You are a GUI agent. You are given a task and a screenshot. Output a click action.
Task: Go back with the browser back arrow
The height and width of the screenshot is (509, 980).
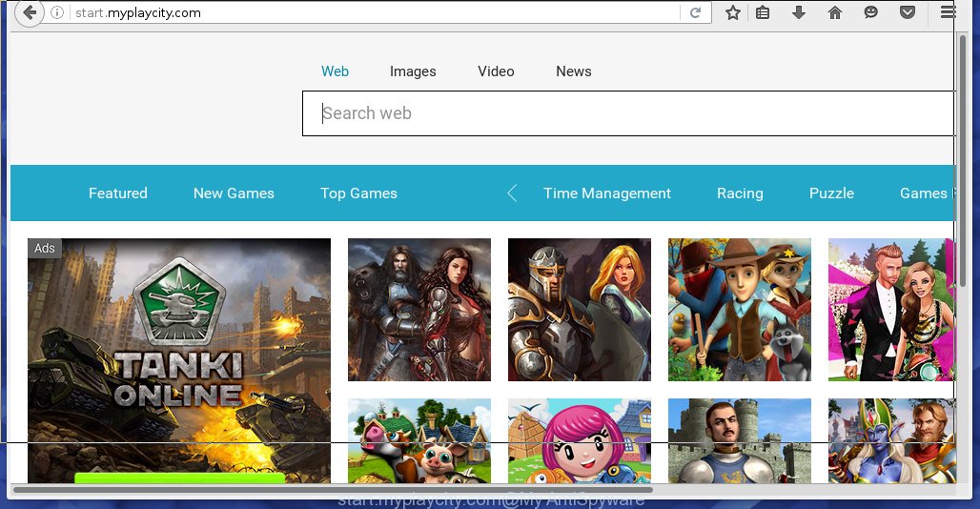(29, 12)
